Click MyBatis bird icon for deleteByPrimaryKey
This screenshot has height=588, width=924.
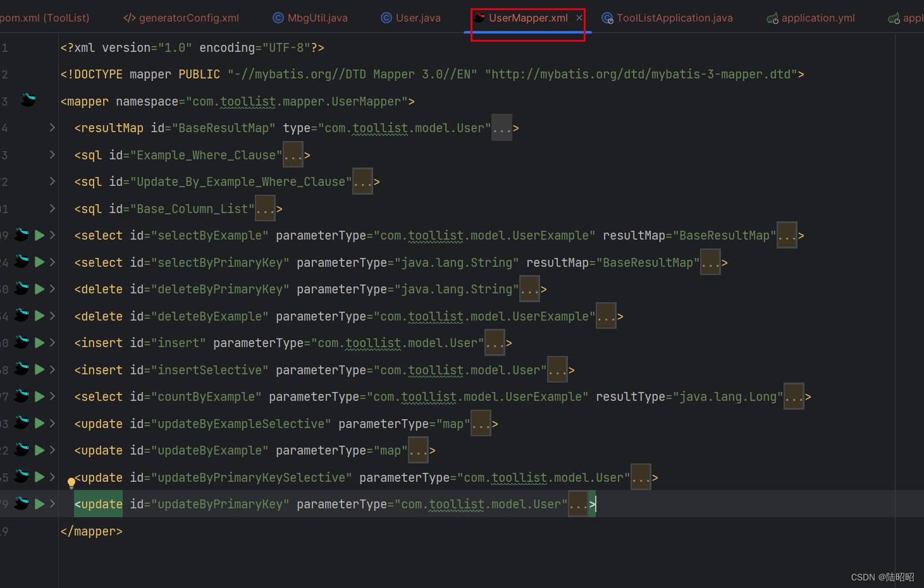pos(22,288)
